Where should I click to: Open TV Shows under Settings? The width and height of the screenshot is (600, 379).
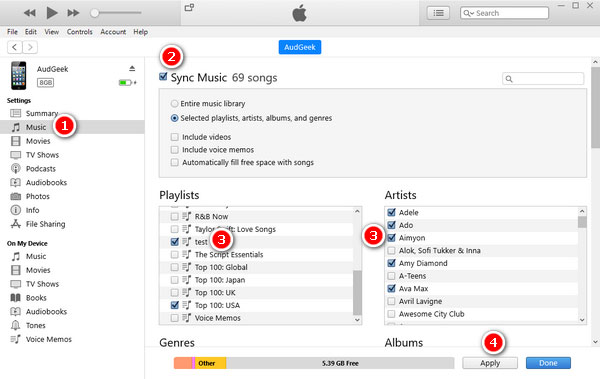[42, 155]
